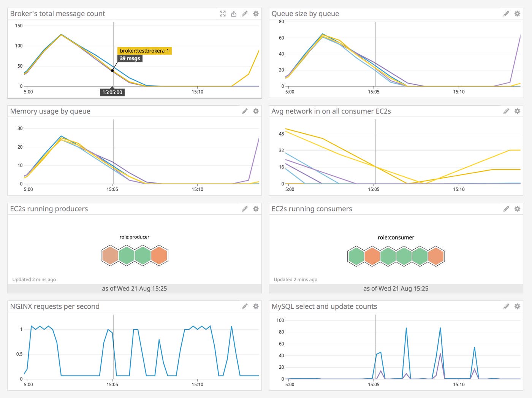Expand Broker's total message count to fullscreen

click(x=223, y=13)
